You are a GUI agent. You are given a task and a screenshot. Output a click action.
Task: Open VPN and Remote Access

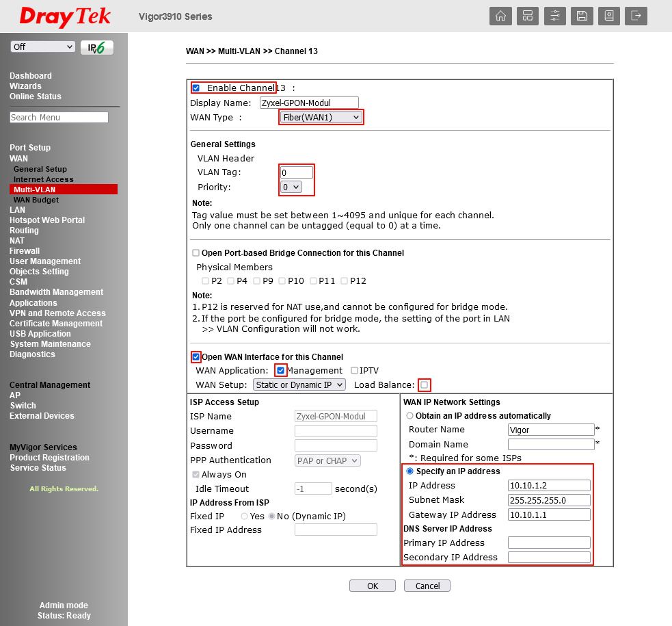click(x=57, y=313)
